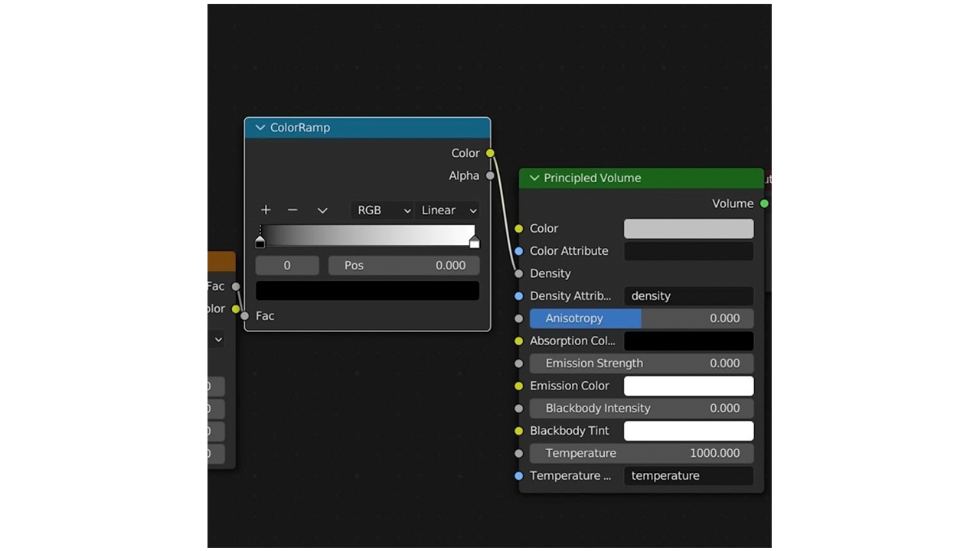Screen dimensions: 980x551
Task: Open the black stop color swatch
Action: 367,291
